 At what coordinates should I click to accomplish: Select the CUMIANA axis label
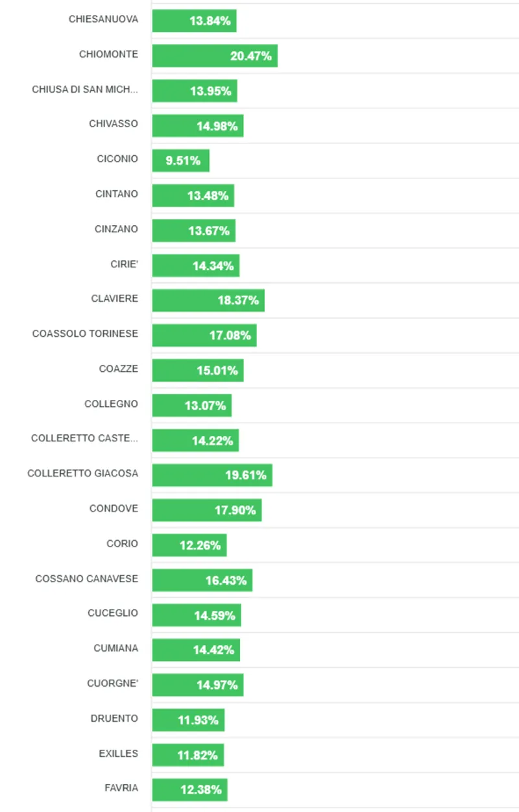click(115, 648)
